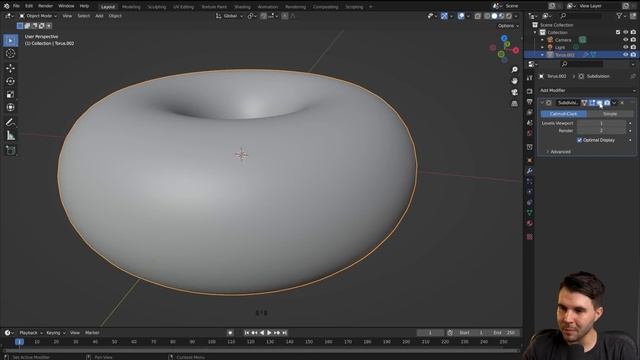Select the Select Box tool

point(11,40)
